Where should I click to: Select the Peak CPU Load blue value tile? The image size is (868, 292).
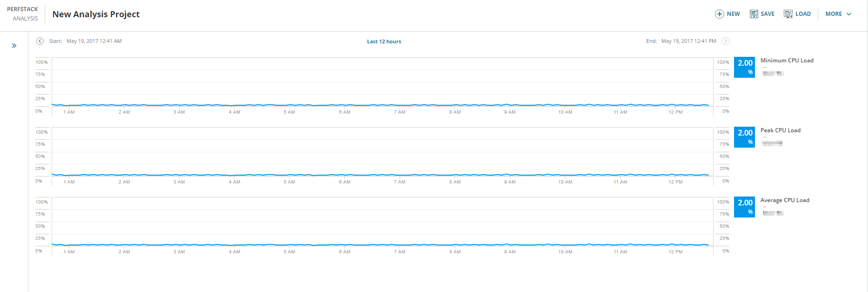click(x=744, y=137)
